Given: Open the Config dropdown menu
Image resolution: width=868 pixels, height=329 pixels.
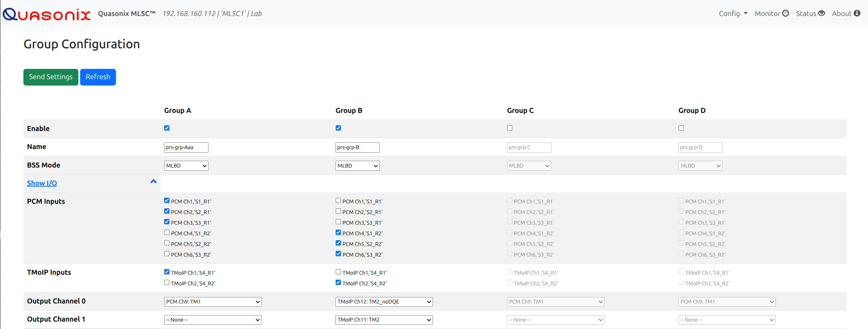Looking at the screenshot, I should (x=733, y=13).
